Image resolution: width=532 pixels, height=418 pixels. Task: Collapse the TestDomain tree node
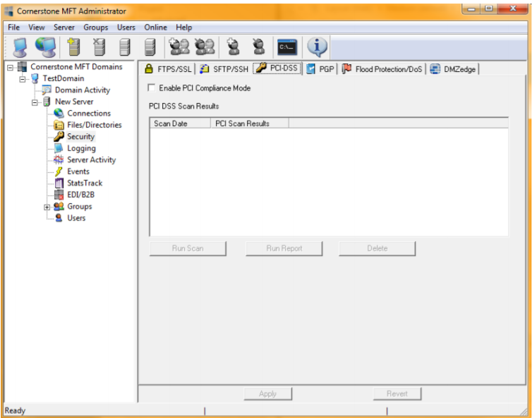23,80
